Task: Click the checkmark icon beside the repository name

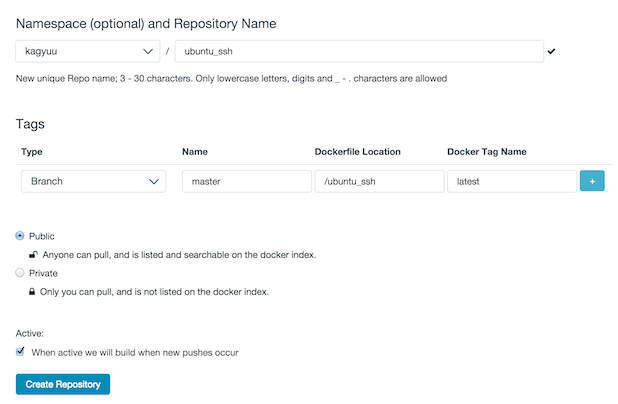Action: 552,51
